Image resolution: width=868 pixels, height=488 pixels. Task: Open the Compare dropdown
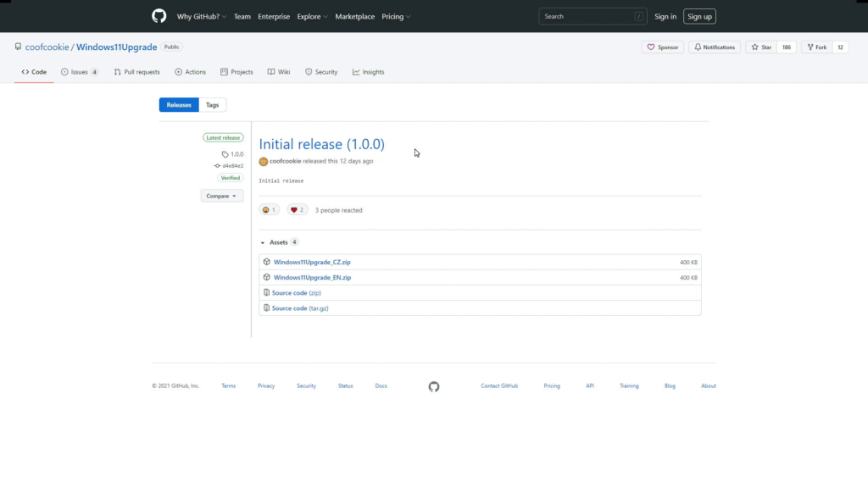[x=222, y=196]
